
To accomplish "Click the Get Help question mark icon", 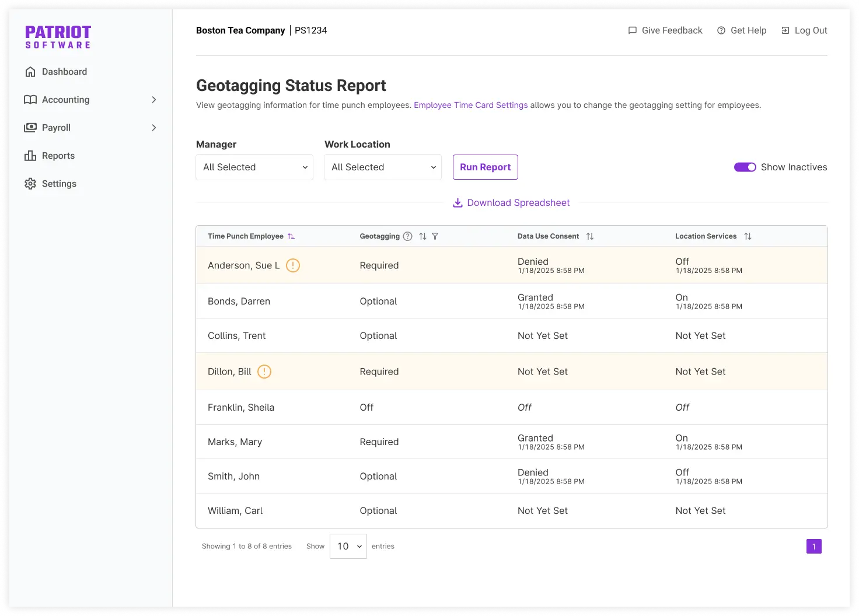I will tap(721, 30).
